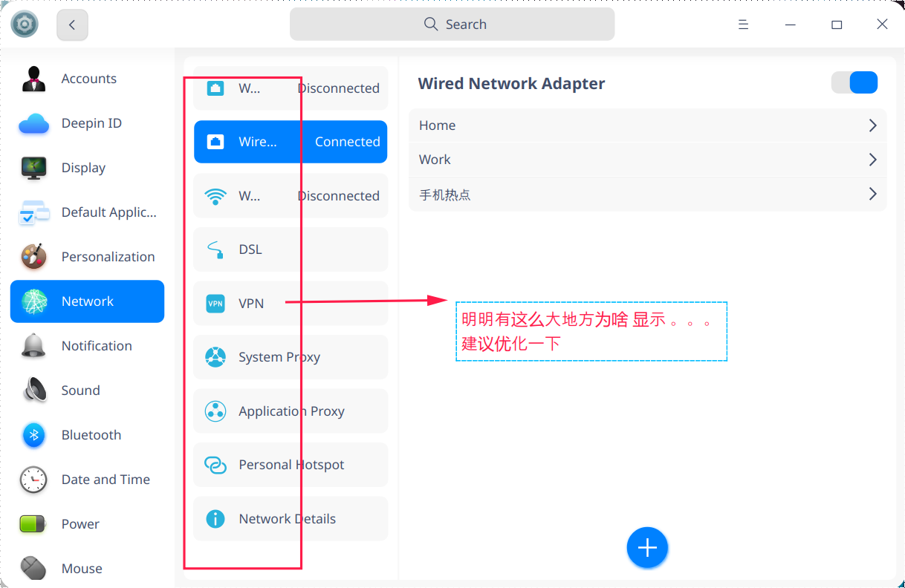Open the System Proxy page
The image size is (905, 588).
(x=291, y=357)
